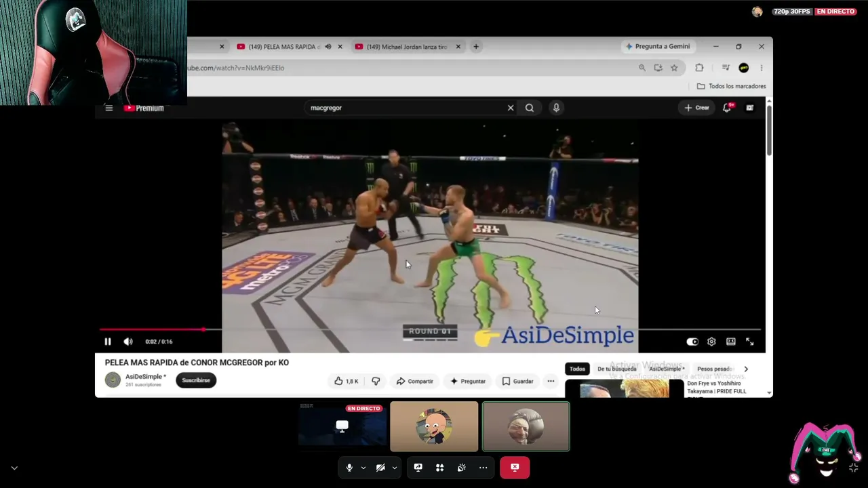The width and height of the screenshot is (868, 488).
Task: Click the Preguntar button
Action: 468,381
